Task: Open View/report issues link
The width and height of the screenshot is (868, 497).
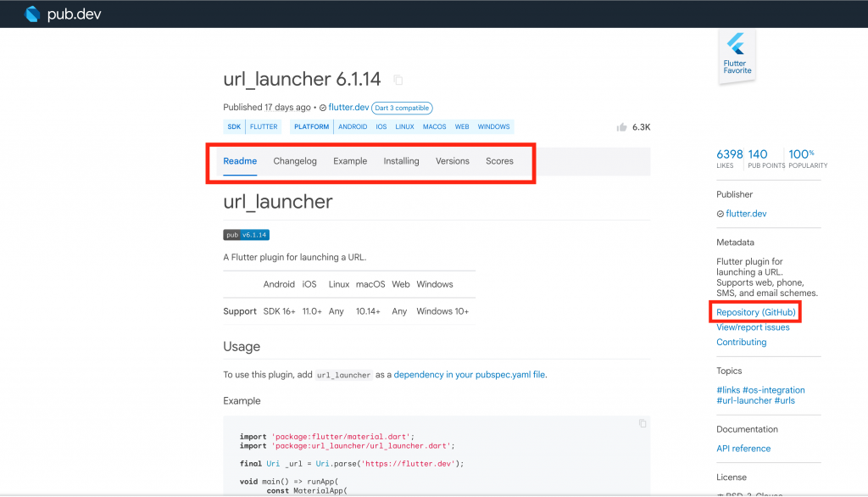Action: coord(753,327)
